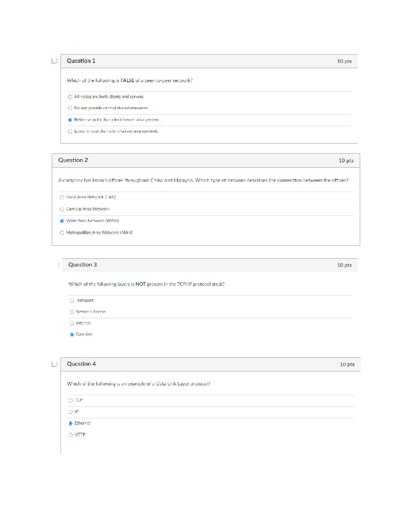
Task: Select "All nodes are both clients and servers"
Action: 70,97
